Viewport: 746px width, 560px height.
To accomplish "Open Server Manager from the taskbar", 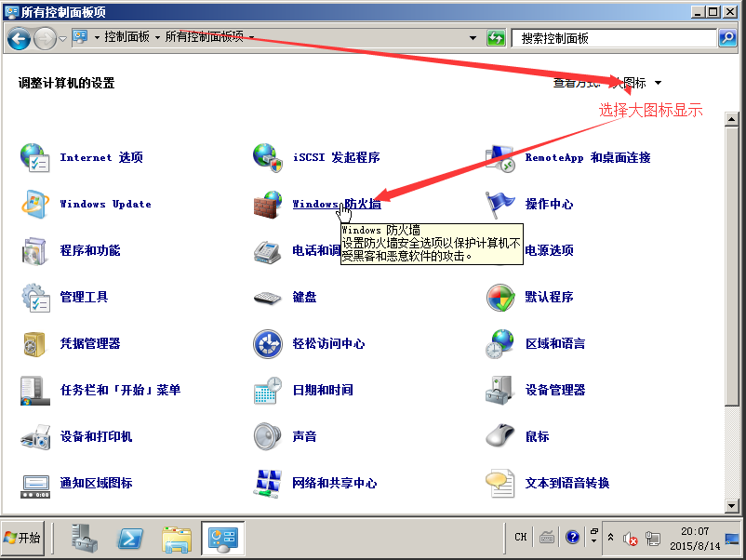I will [x=85, y=538].
